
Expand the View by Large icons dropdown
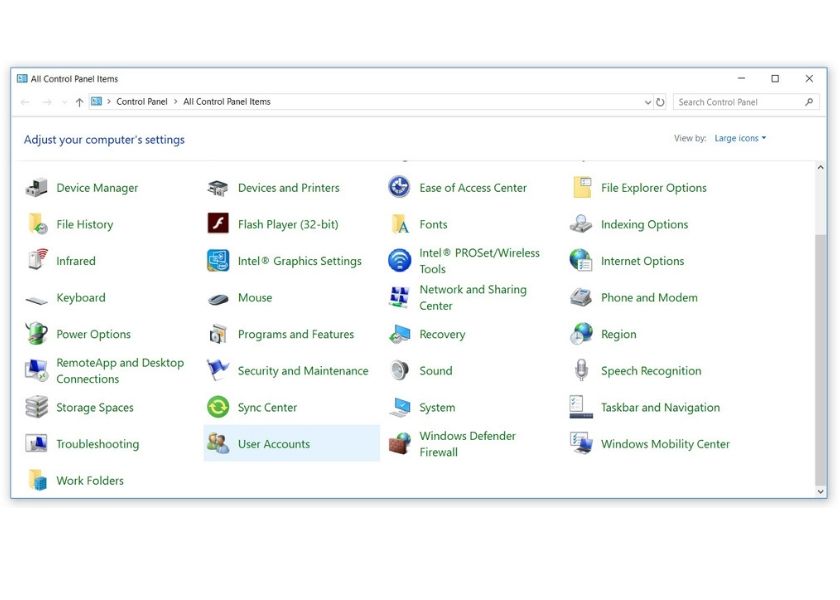point(740,139)
